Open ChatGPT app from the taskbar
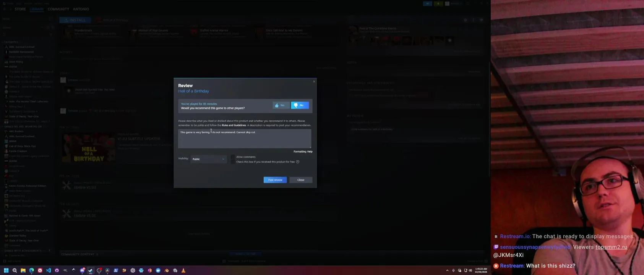Viewport: 644px width, 275px height. tap(133, 270)
